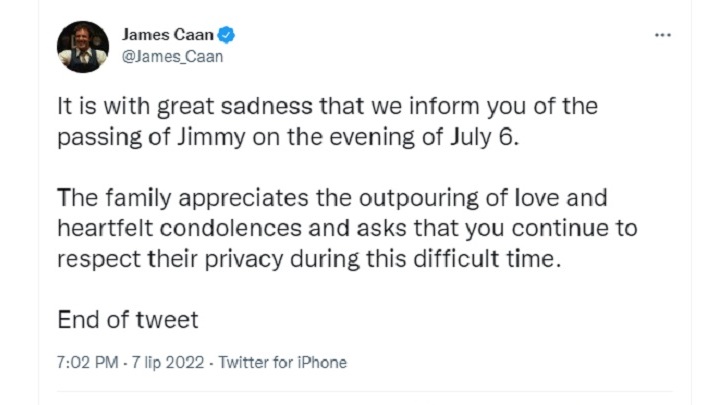
Task: Click the line starting 'The family appreciates'
Action: (332, 198)
